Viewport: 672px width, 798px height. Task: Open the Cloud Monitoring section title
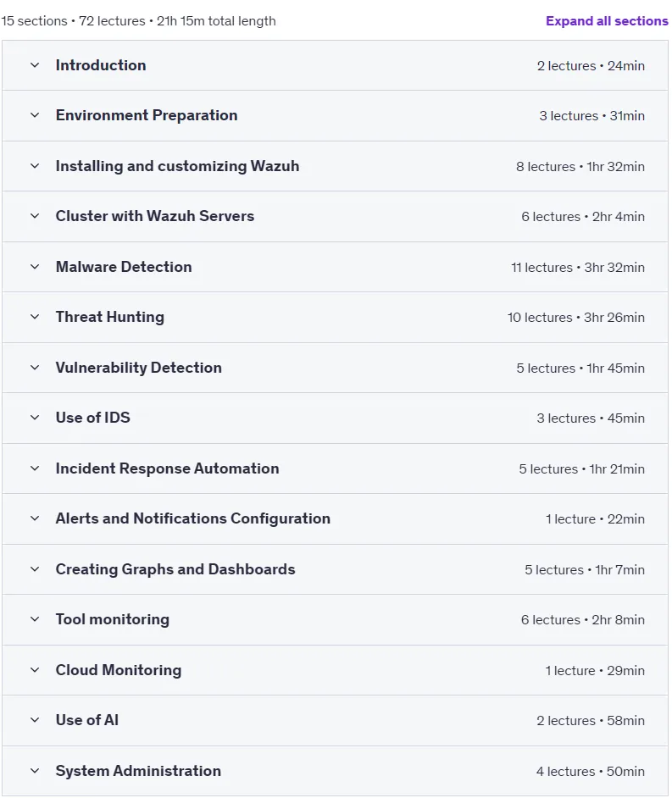(118, 670)
